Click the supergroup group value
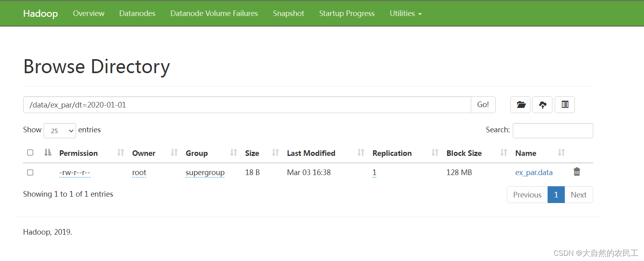Viewport: 644px width, 261px height. [205, 172]
